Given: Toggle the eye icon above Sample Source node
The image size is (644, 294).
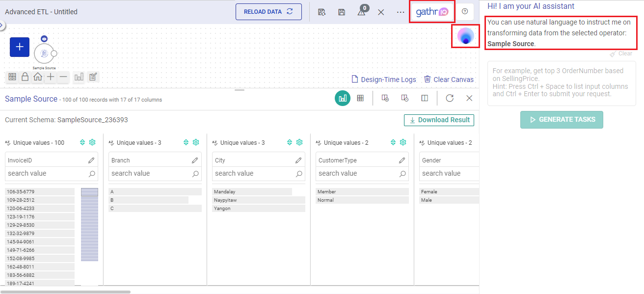Looking at the screenshot, I should pos(44,39).
